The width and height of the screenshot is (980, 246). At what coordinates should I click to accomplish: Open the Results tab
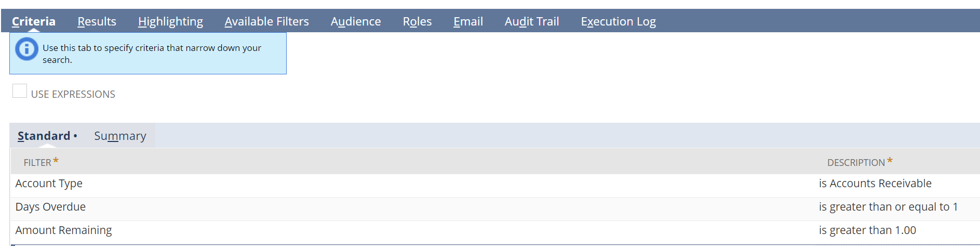point(97,21)
